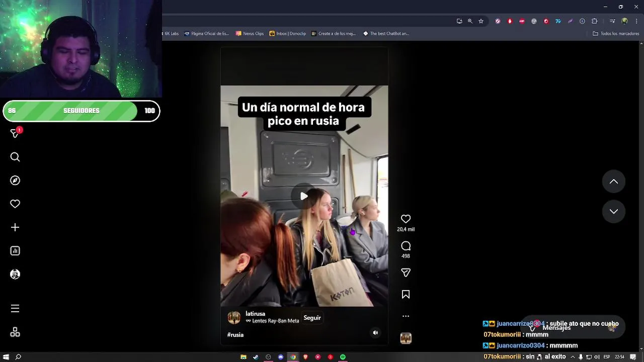Open the system volume speaker icon
This screenshot has width=644, height=362.
point(597,357)
